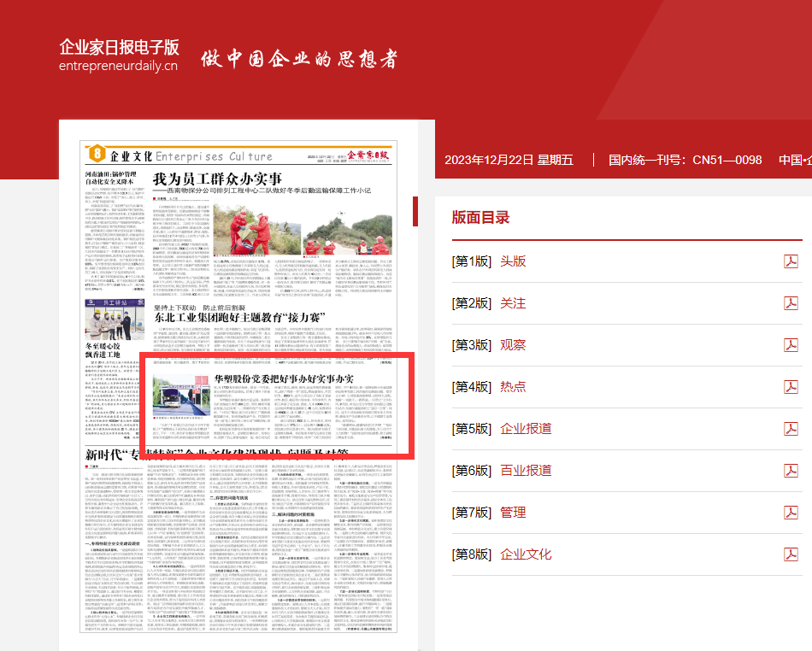Screen dimensions: 812x651
Task: Download PDF for 第2版 关注
Action: (x=791, y=303)
